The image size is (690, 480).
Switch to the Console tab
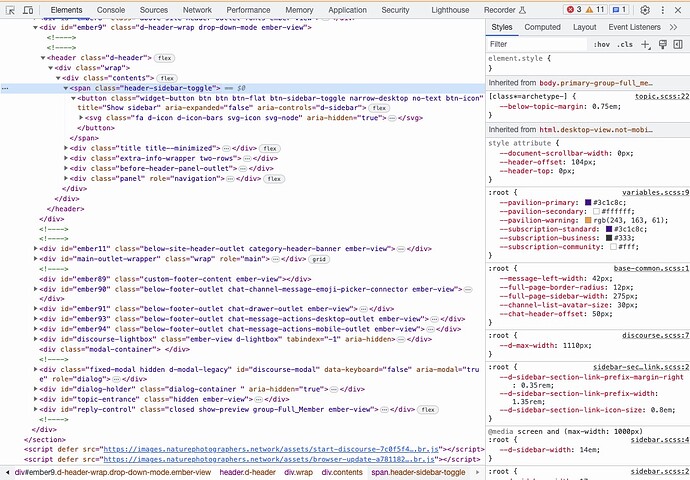pyautogui.click(x=110, y=10)
